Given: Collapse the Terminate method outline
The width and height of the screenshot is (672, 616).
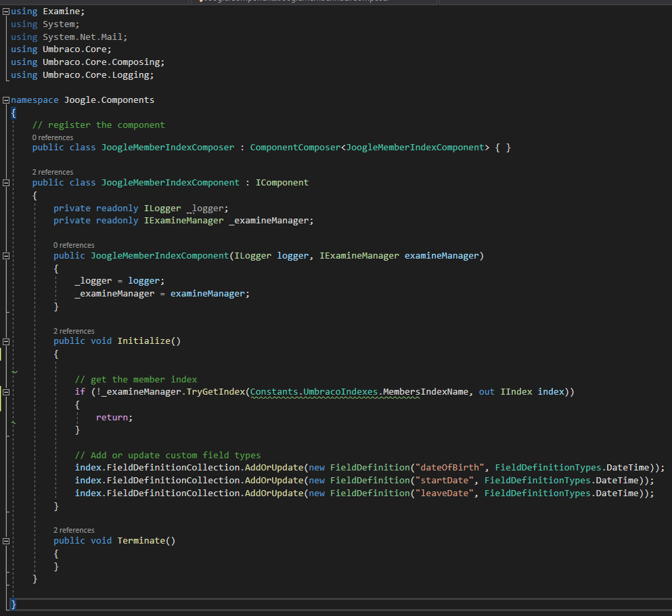Looking at the screenshot, I should 6,541.
